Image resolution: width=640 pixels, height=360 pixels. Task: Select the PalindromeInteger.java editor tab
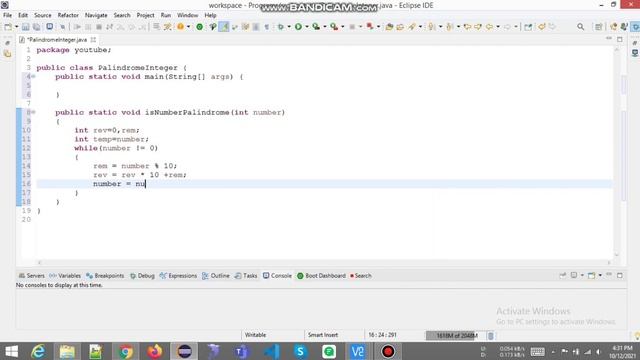57,40
